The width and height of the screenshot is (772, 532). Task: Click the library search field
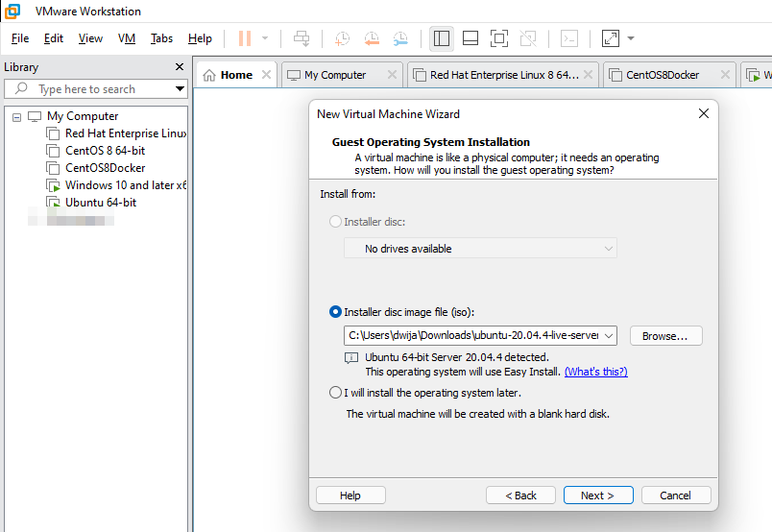tap(96, 89)
